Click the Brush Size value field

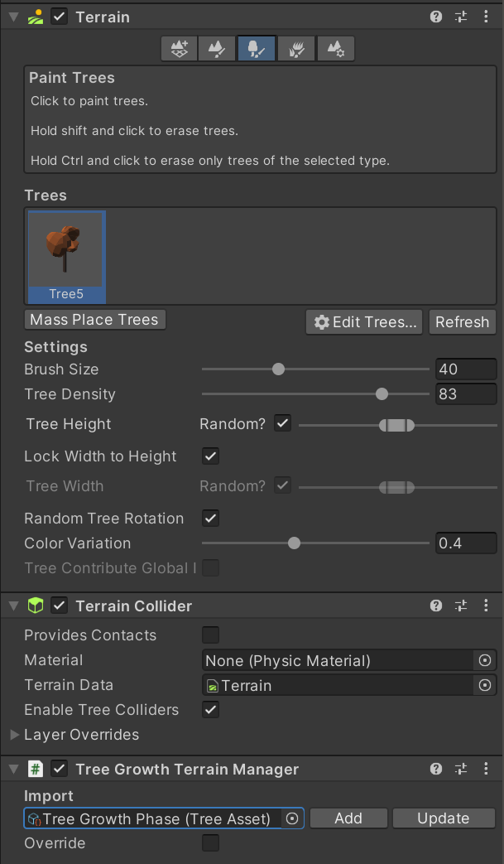466,369
